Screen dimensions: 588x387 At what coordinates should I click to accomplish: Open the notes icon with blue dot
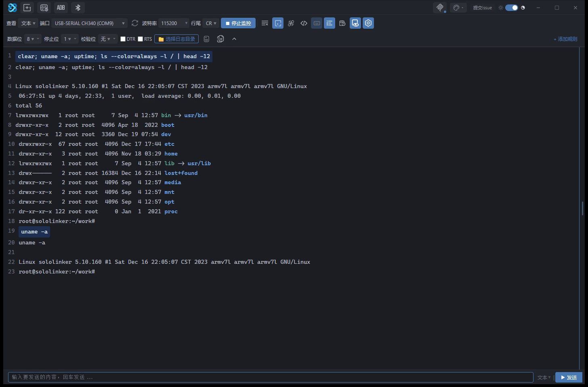pos(440,8)
